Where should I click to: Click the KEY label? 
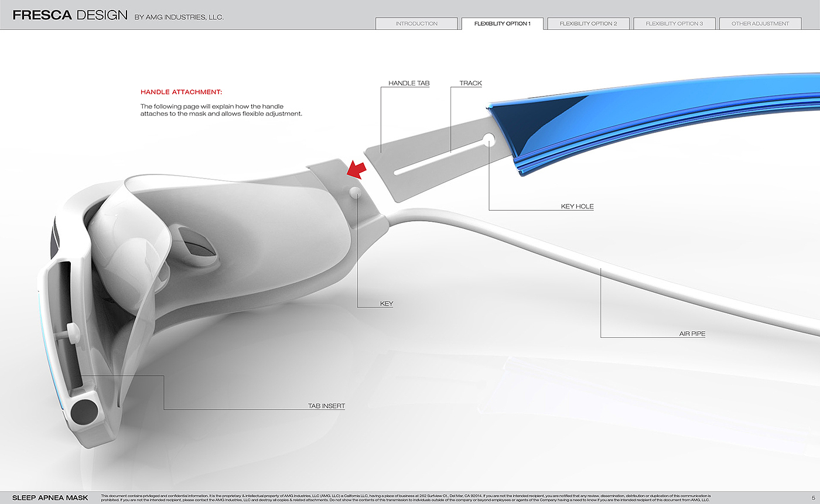coord(386,304)
